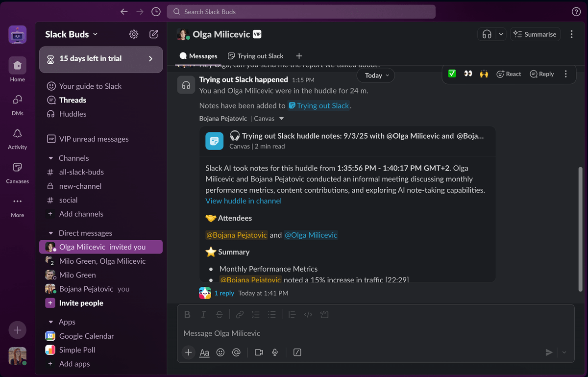The height and width of the screenshot is (377, 588).
Task: Collapse the Channels section
Action: [51, 158]
